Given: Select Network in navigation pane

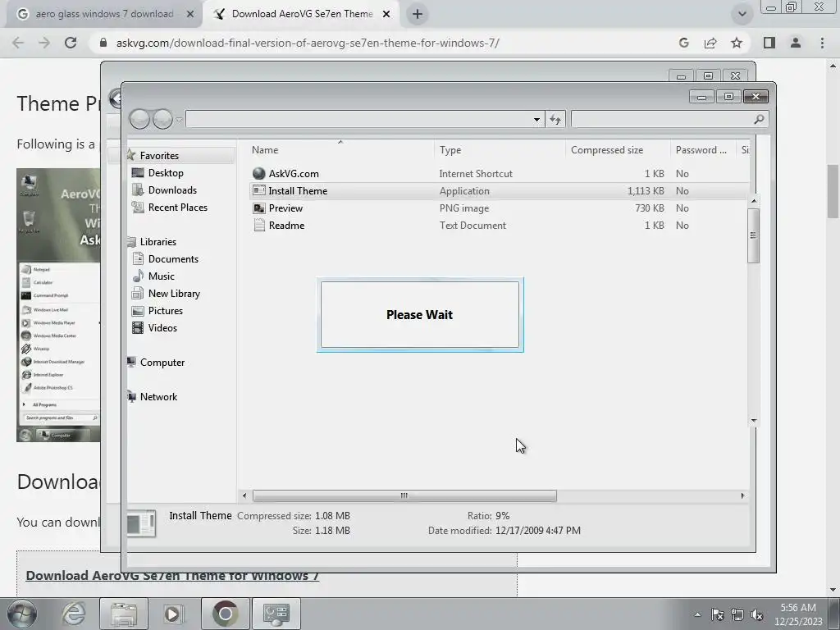Looking at the screenshot, I should [158, 396].
